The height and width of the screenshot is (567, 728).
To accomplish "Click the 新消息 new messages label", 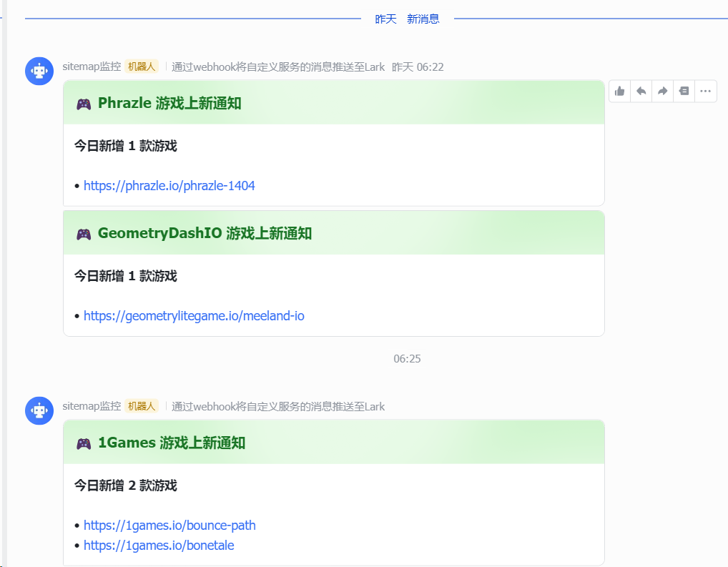I will [x=425, y=19].
